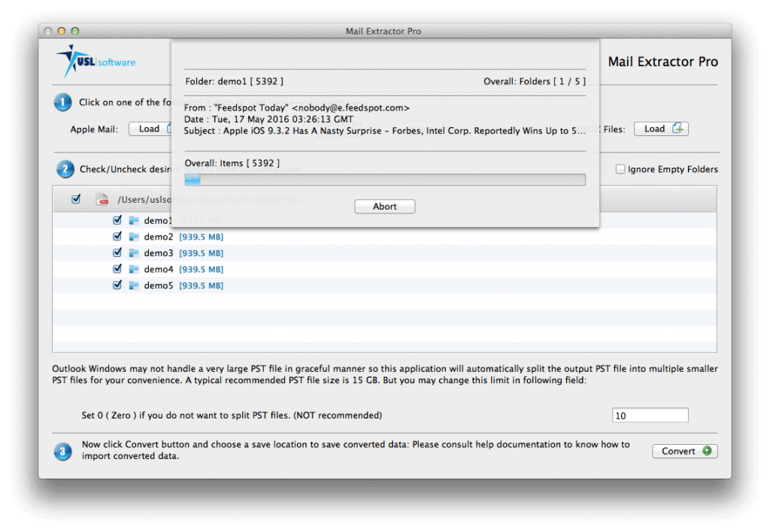Viewport: 770px width, 532px height.
Task: Click the step 2 blue badge
Action: [x=63, y=169]
